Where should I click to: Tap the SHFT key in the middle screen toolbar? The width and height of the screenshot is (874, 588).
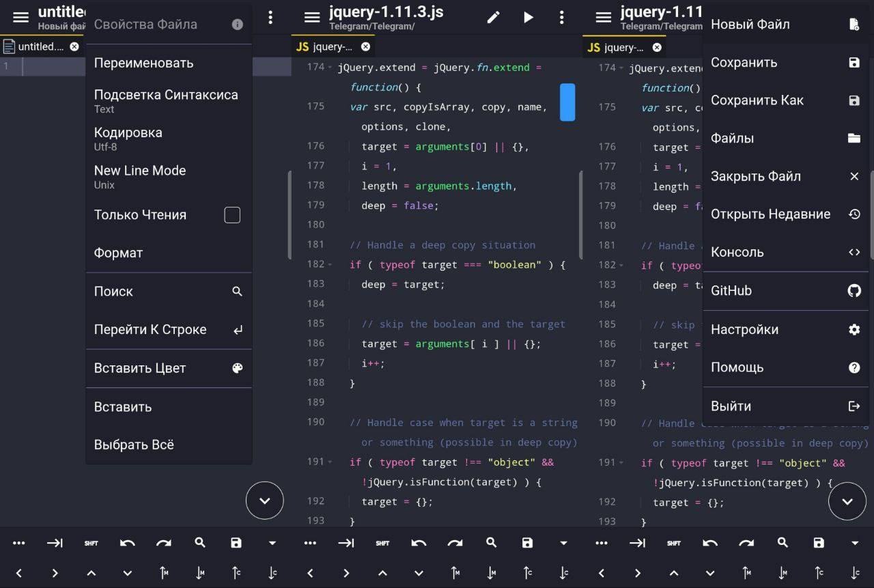(x=382, y=544)
